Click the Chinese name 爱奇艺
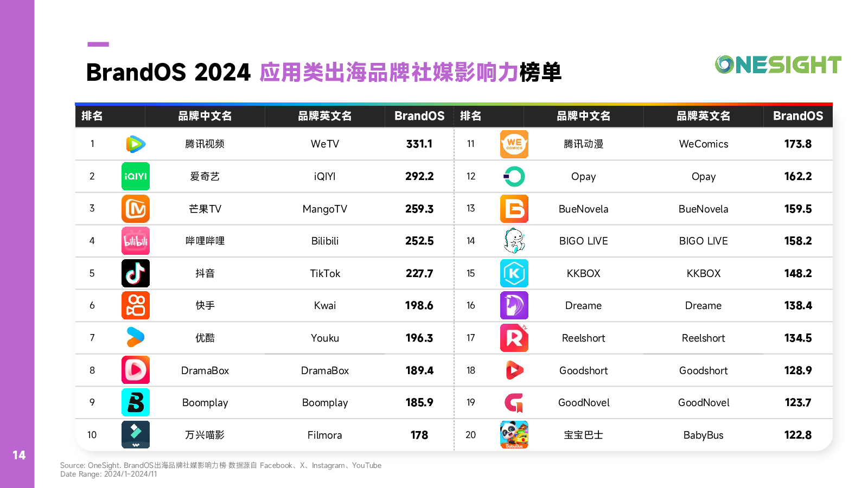 point(205,176)
